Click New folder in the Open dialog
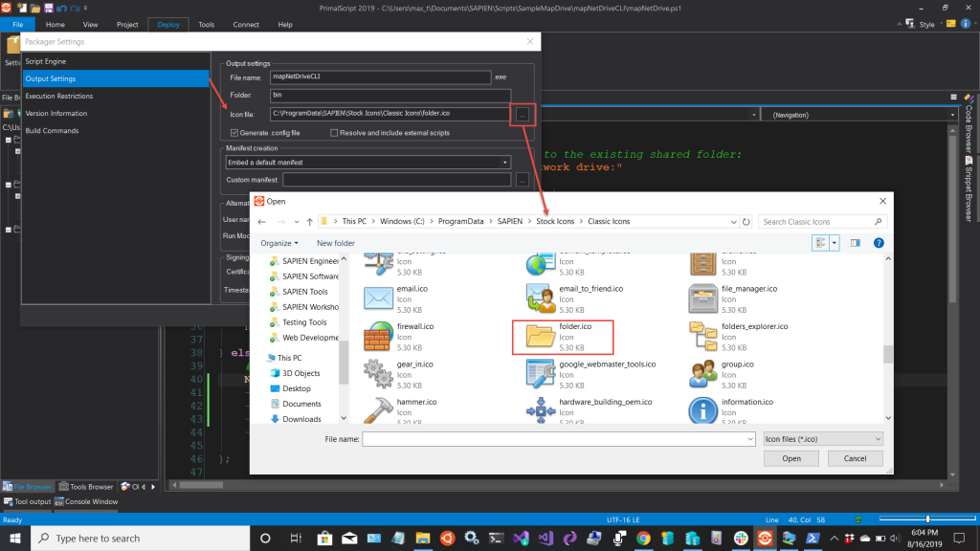Image resolution: width=980 pixels, height=551 pixels. click(336, 243)
